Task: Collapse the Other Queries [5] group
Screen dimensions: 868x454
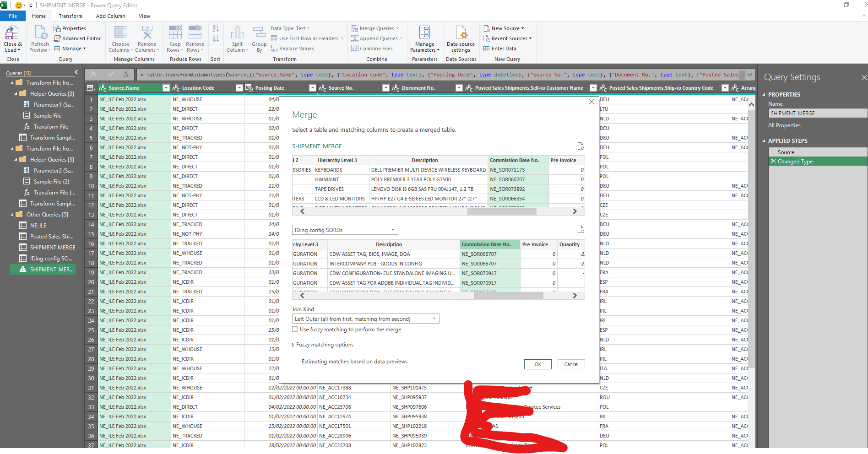Action: point(12,214)
